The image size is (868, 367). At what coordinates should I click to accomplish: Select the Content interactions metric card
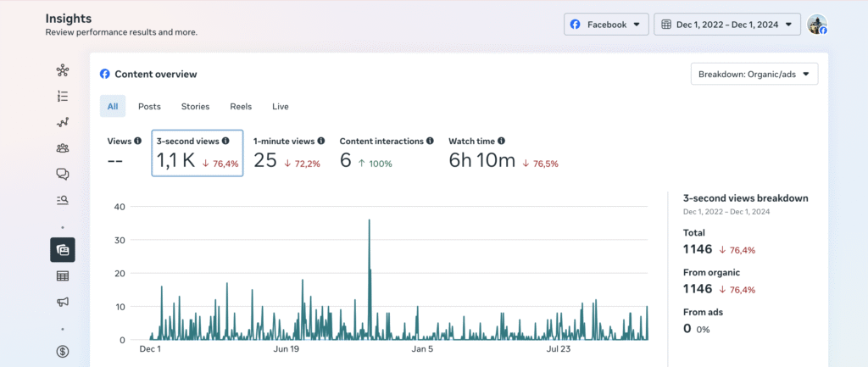pyautogui.click(x=387, y=153)
